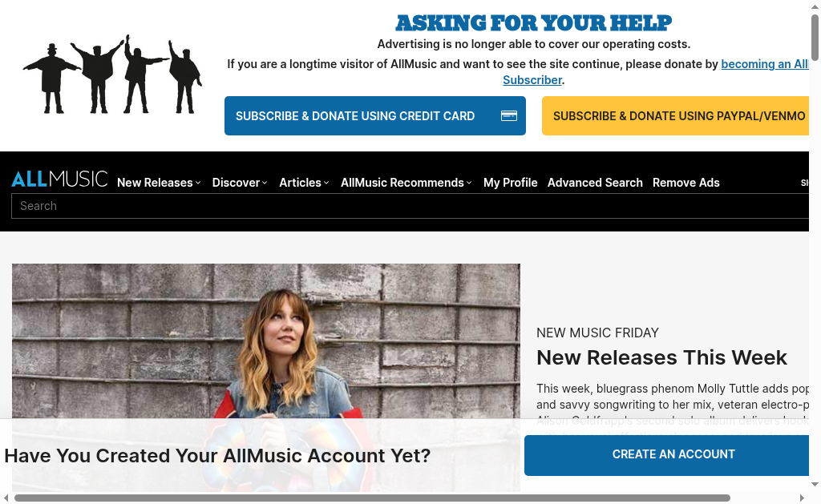Follow the becoming an AllMusic Subscriber link
Image resolution: width=821 pixels, height=504 pixels.
point(764,64)
